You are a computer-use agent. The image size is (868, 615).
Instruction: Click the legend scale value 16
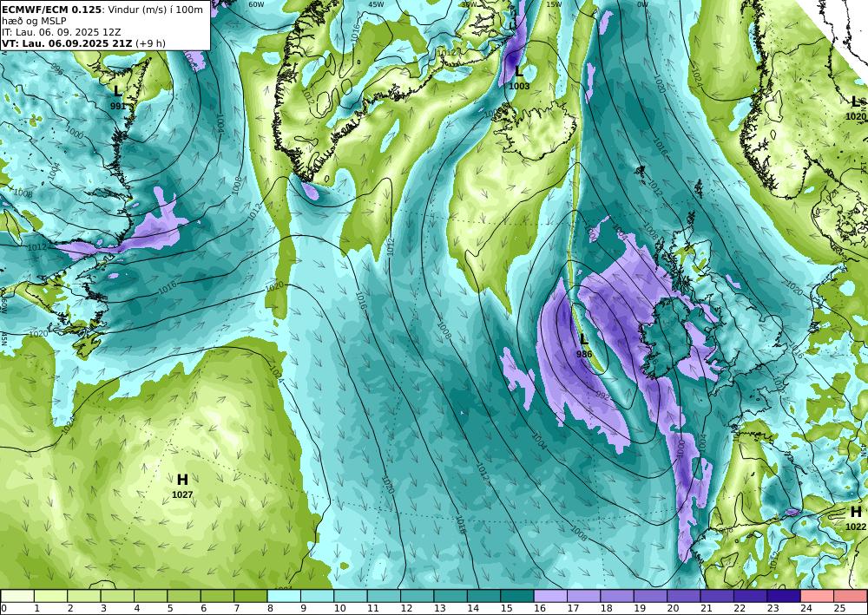[x=539, y=609]
